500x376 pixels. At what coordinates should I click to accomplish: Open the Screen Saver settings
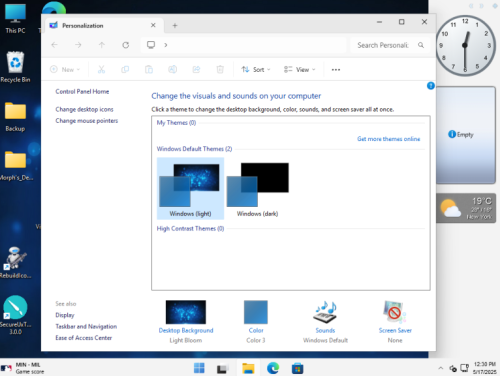coord(395,321)
